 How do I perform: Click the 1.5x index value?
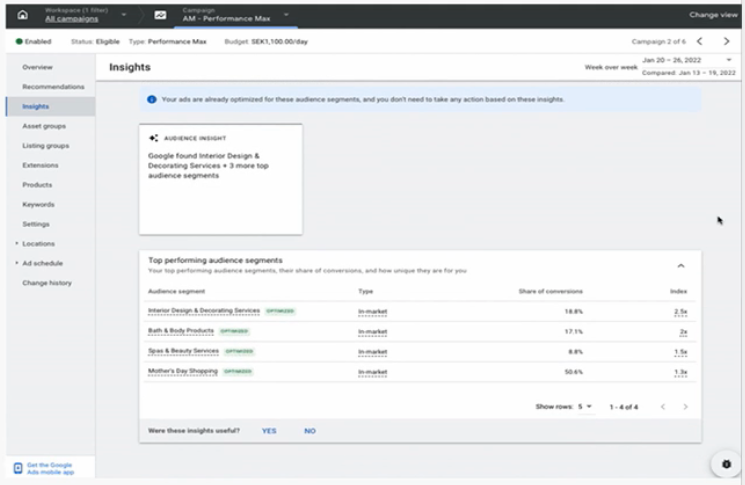[681, 352]
